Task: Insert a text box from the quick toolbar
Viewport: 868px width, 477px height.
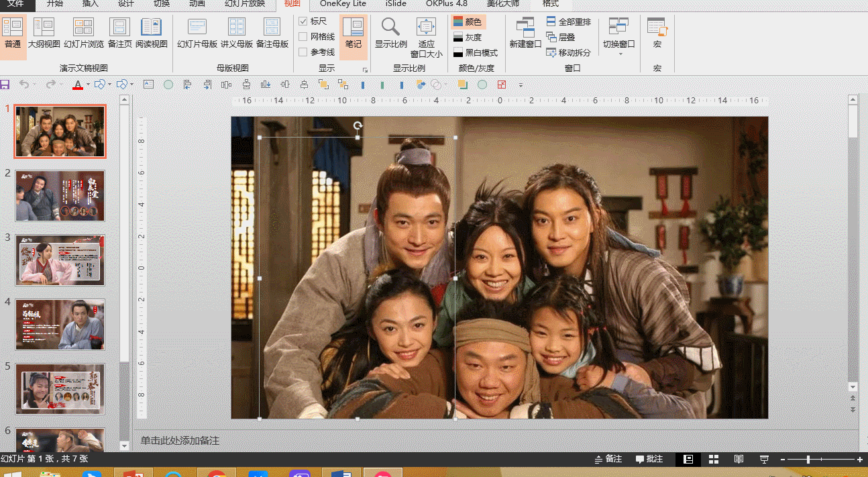Action: (x=148, y=85)
